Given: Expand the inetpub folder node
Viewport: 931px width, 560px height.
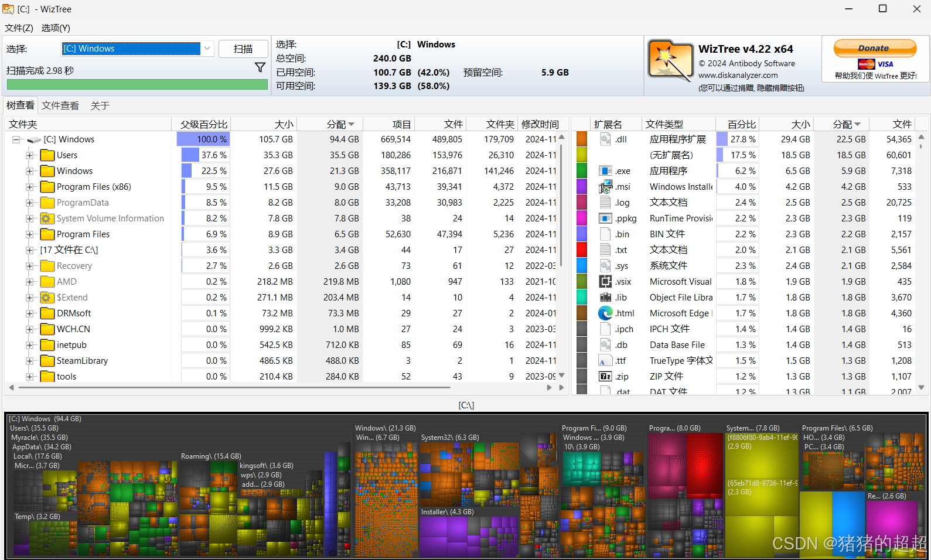Looking at the screenshot, I should [29, 345].
